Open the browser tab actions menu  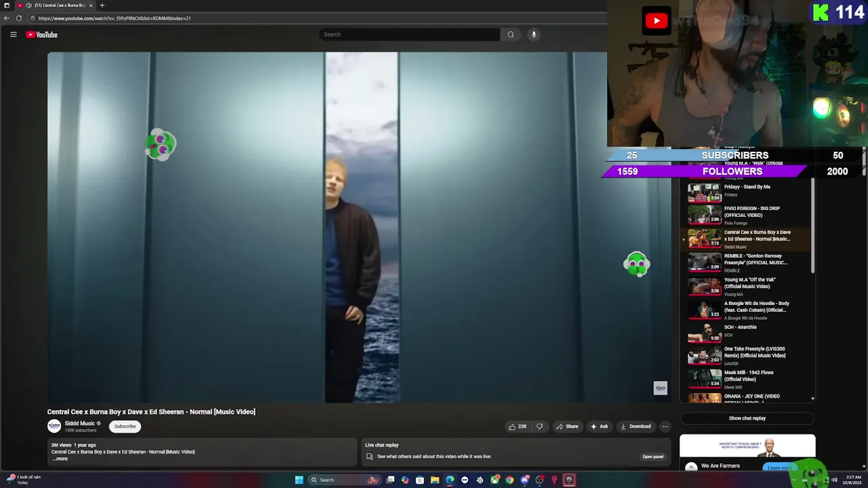(7, 5)
